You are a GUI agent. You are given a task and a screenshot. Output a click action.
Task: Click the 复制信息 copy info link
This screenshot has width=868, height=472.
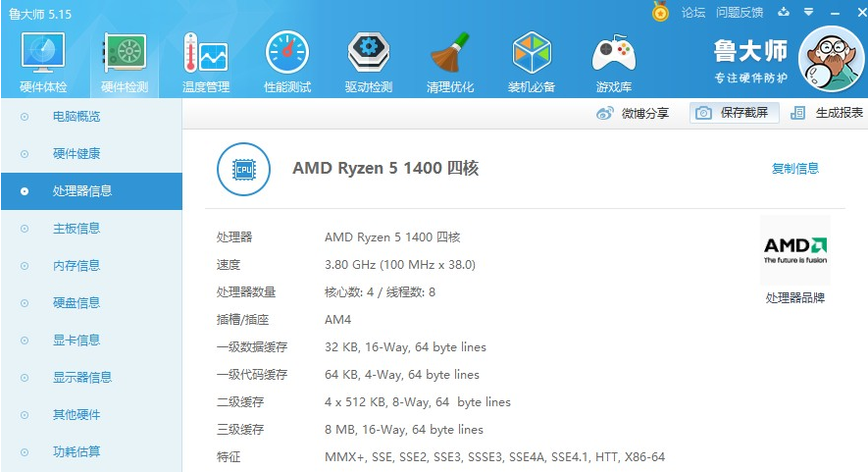[794, 169]
